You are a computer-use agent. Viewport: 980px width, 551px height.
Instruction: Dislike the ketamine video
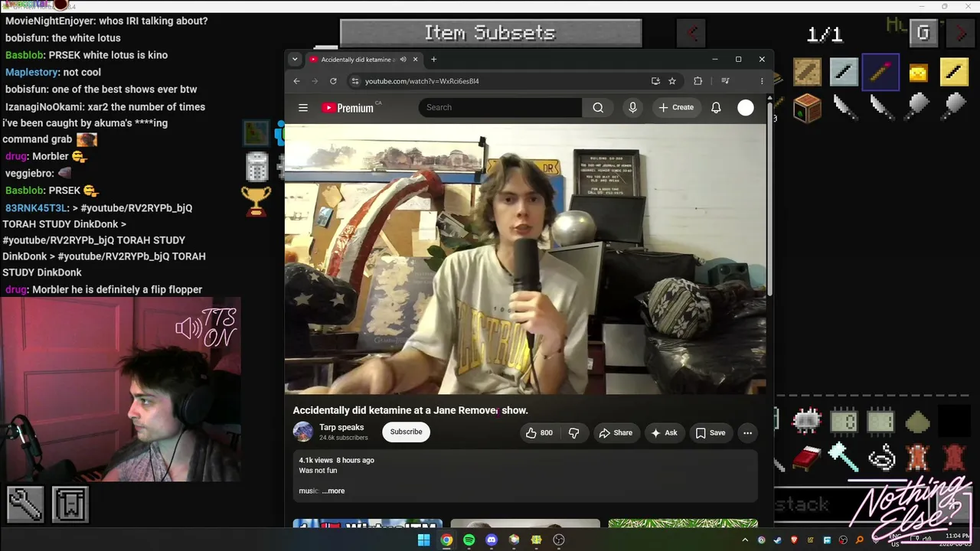coord(573,432)
